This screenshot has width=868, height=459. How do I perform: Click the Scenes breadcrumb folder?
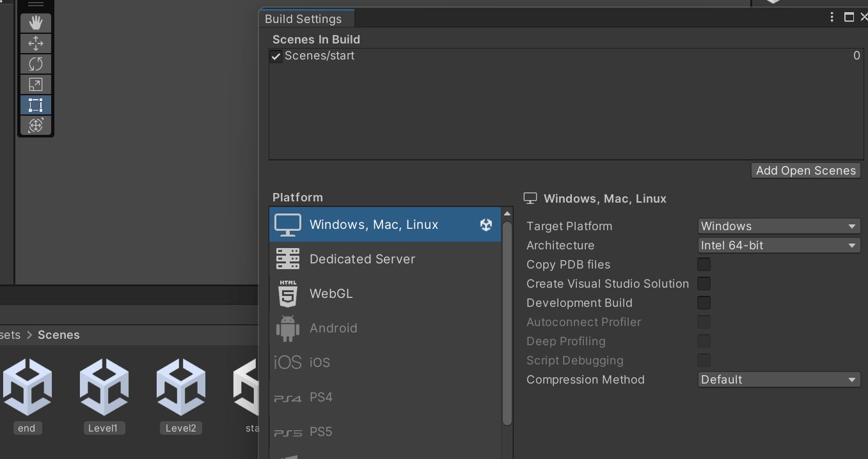pyautogui.click(x=59, y=335)
